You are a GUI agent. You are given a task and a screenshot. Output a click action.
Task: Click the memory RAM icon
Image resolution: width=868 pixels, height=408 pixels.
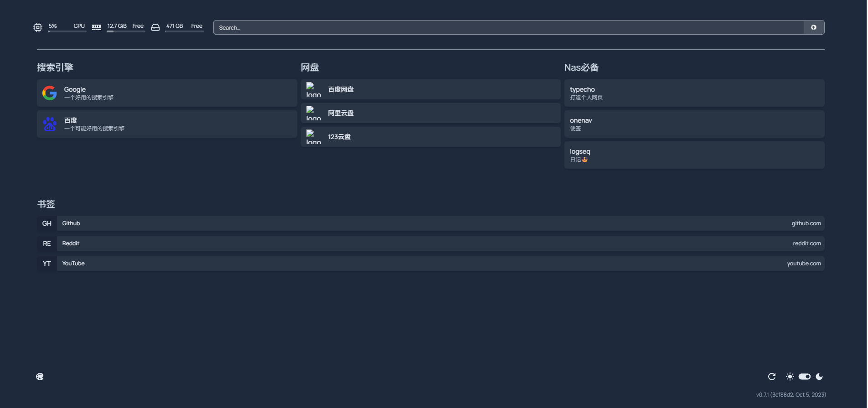(x=97, y=27)
